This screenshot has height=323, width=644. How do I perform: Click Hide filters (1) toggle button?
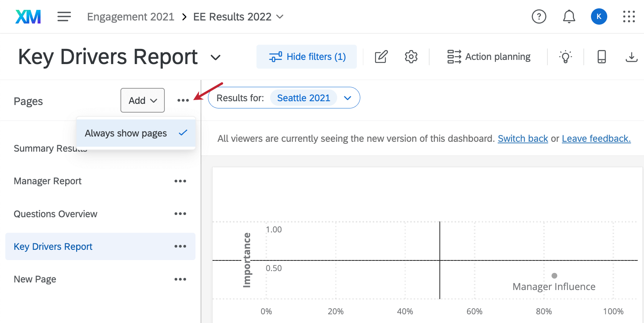tap(306, 57)
